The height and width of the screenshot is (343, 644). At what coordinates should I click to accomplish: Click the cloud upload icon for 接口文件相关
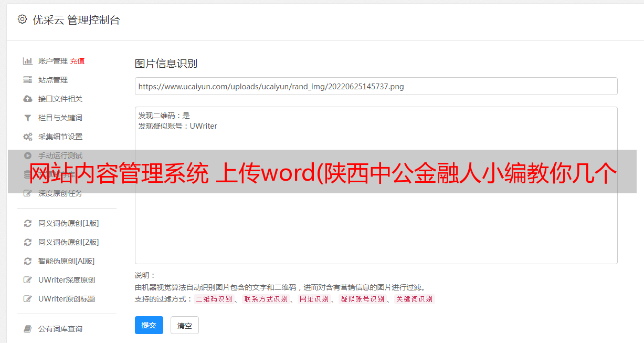pyautogui.click(x=28, y=99)
